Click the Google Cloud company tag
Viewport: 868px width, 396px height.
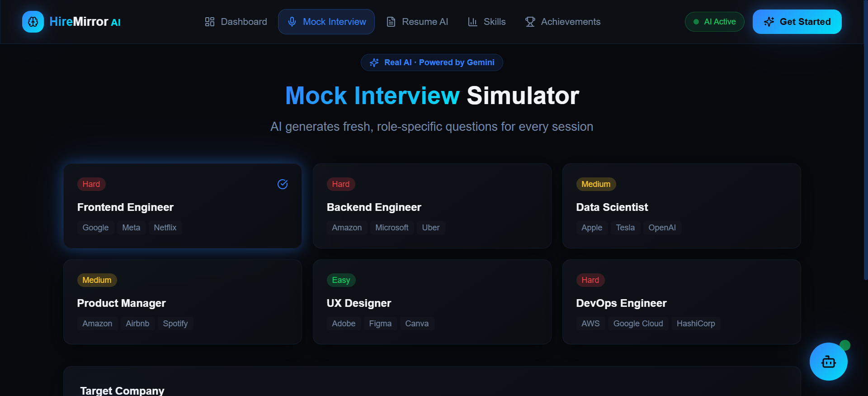tap(638, 324)
